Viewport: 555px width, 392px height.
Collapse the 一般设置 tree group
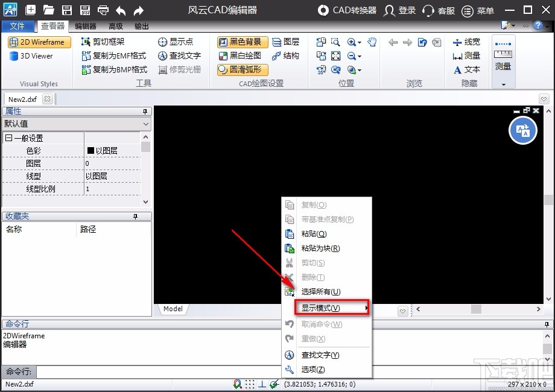click(9, 138)
